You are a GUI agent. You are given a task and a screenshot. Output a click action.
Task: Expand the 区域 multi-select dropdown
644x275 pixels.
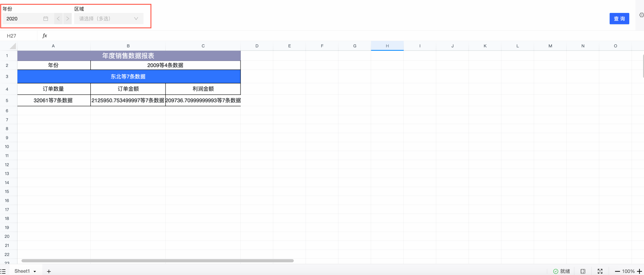[x=109, y=19]
